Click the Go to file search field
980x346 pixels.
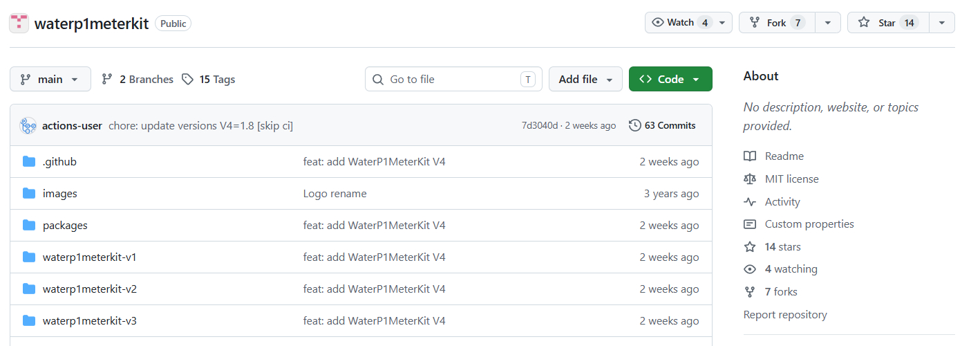tap(453, 80)
